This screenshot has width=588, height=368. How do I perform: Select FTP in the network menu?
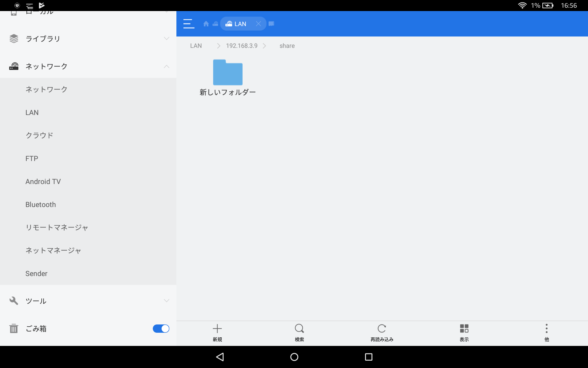pyautogui.click(x=32, y=158)
